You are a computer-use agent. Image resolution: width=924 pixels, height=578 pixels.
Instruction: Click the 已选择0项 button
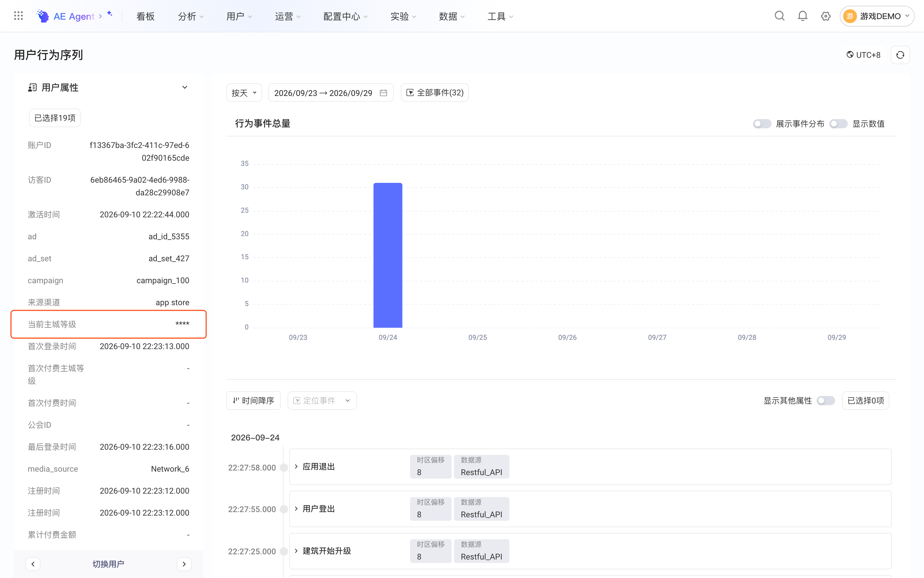click(x=866, y=401)
